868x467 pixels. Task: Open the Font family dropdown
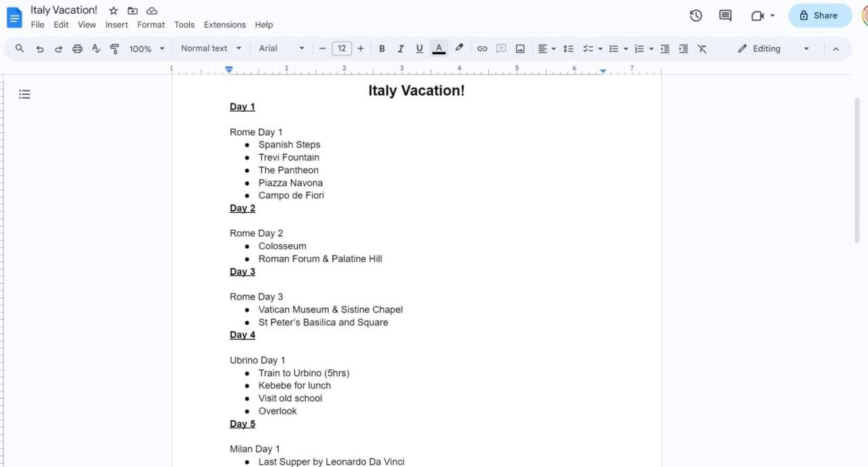tap(280, 48)
